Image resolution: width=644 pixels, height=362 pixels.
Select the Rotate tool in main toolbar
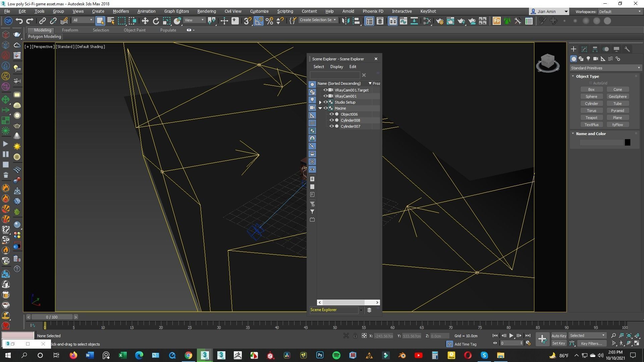156,21
